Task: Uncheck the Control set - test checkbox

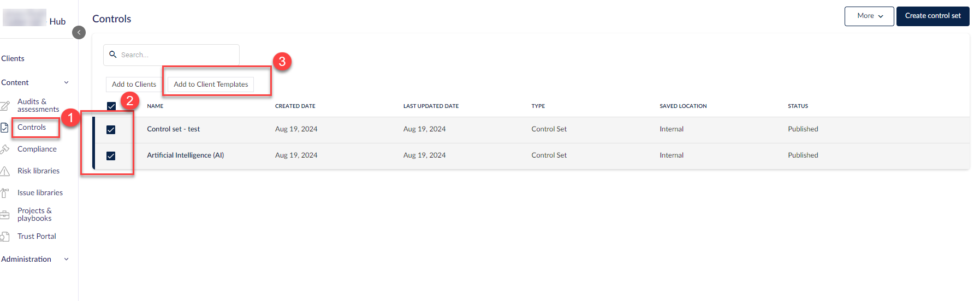Action: (x=111, y=130)
